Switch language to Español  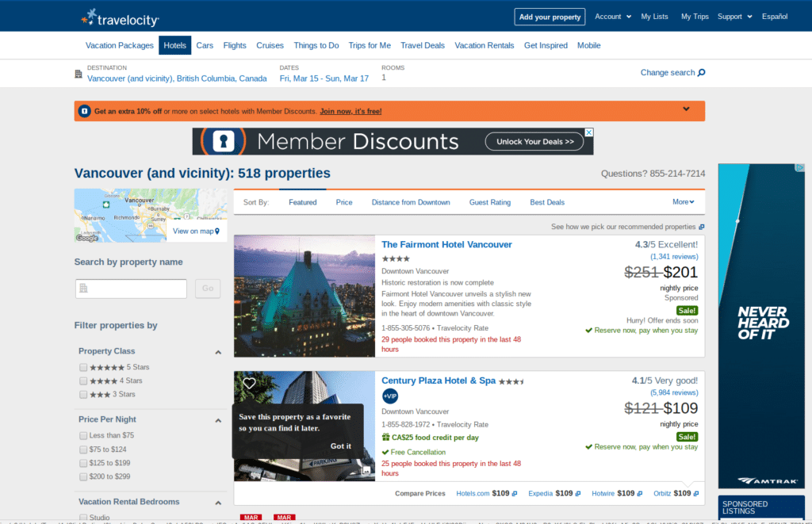[x=775, y=17]
